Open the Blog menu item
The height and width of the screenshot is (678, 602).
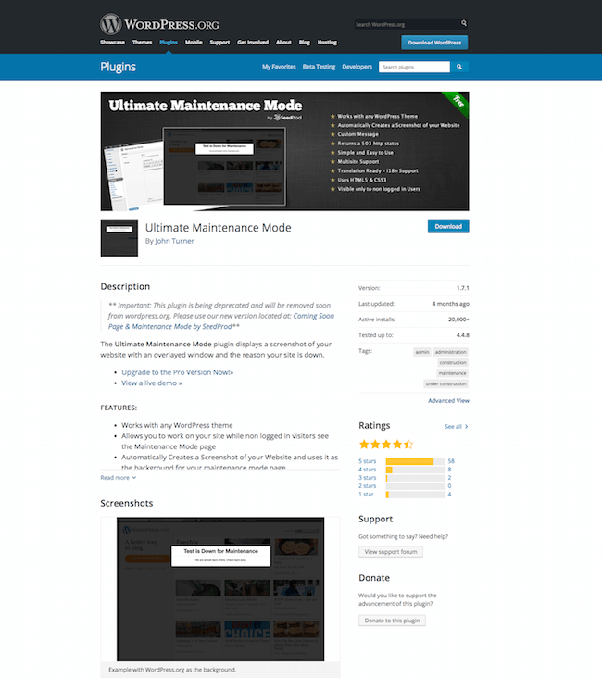click(x=304, y=42)
